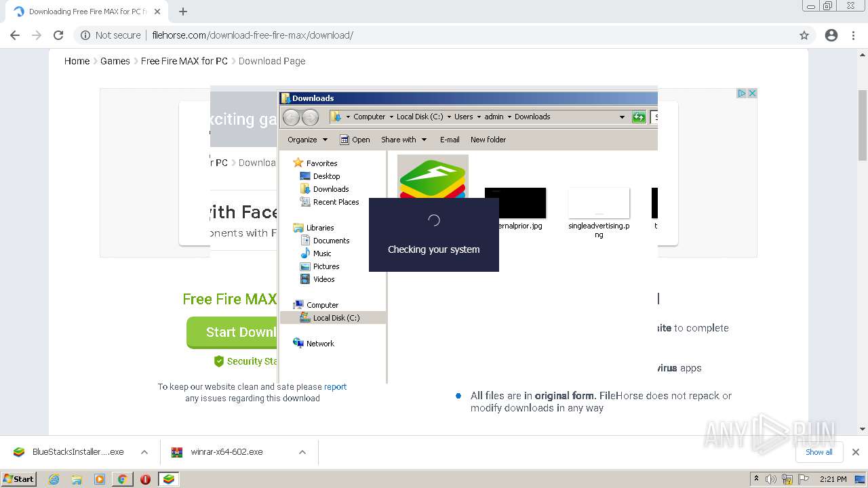This screenshot has width=868, height=488.
Task: Click the Home breadcrumb link
Action: pos(77,61)
